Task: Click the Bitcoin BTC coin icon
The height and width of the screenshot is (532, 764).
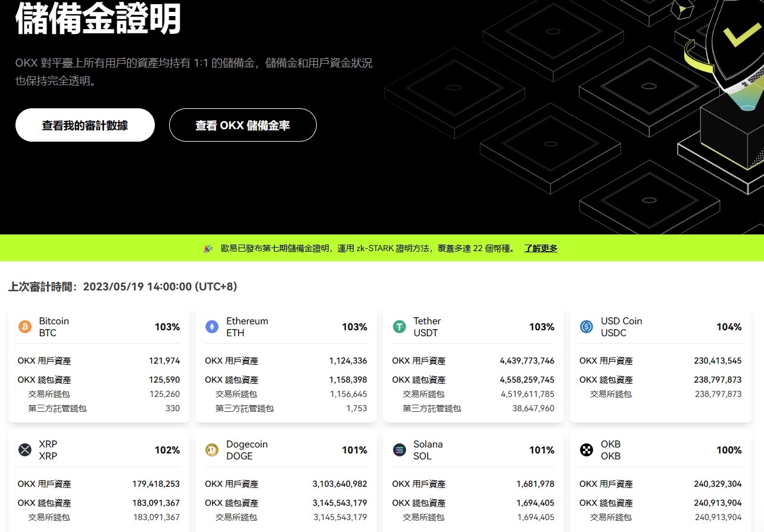Action: 24,327
